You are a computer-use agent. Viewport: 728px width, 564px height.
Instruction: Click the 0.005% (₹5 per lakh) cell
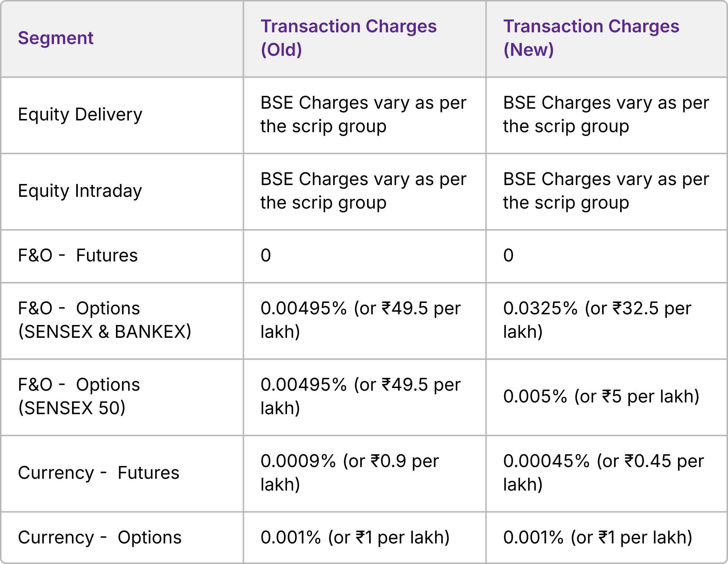601,397
